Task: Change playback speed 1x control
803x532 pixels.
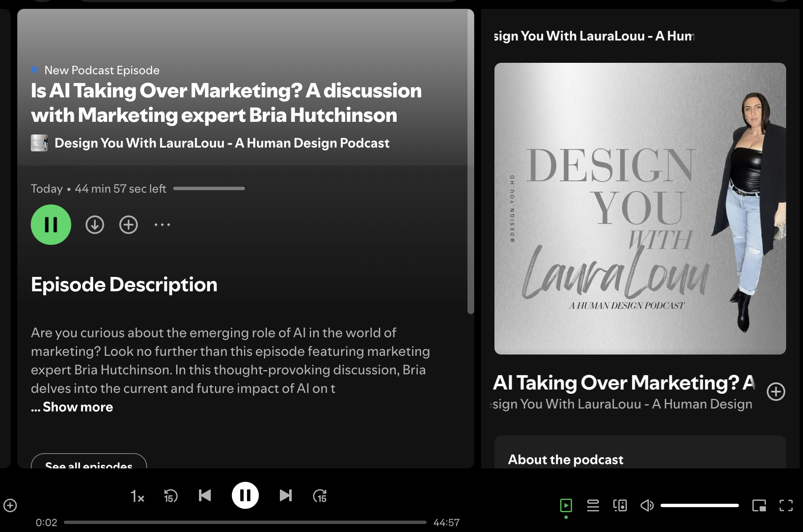Action: tap(137, 496)
